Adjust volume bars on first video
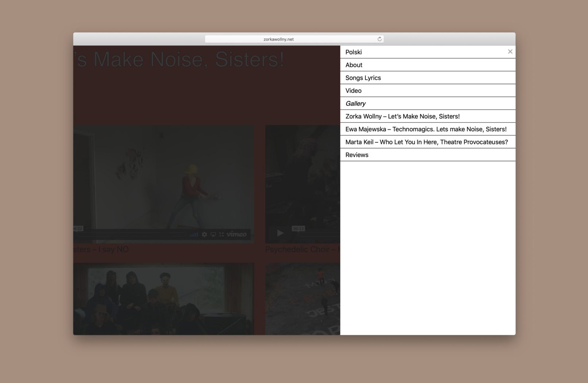The height and width of the screenshot is (383, 588). point(194,235)
